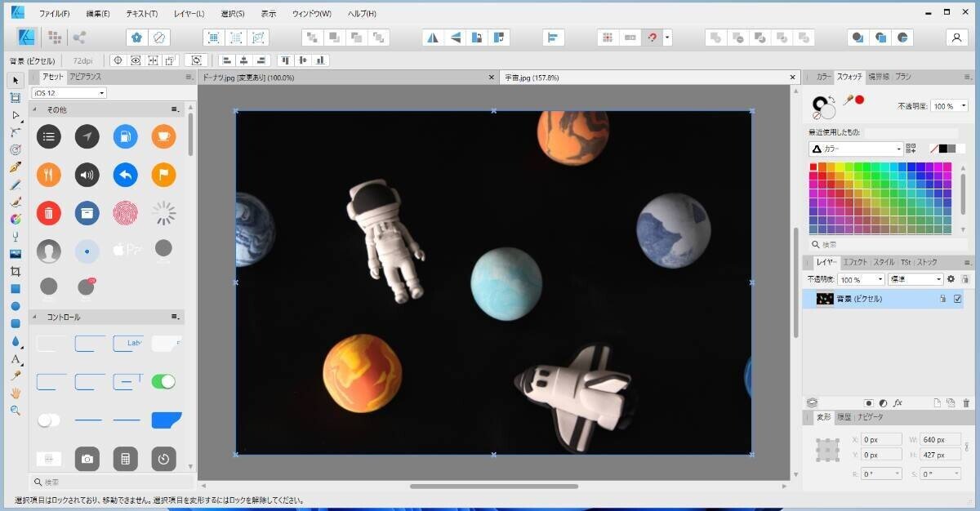Image resolution: width=980 pixels, height=511 pixels.
Task: Select the Artistic Text tool
Action: pyautogui.click(x=15, y=359)
